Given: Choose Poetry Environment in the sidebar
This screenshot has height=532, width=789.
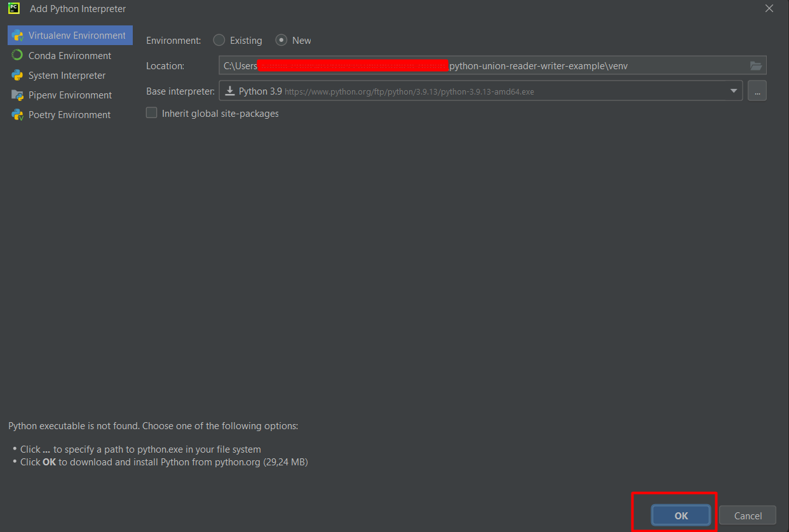Looking at the screenshot, I should click(69, 115).
